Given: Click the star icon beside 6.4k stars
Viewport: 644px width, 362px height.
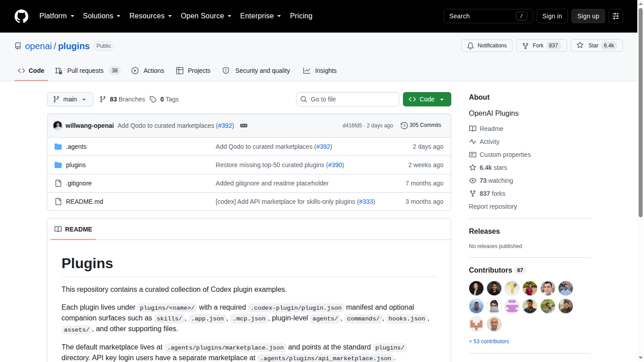Looking at the screenshot, I should coord(473,168).
